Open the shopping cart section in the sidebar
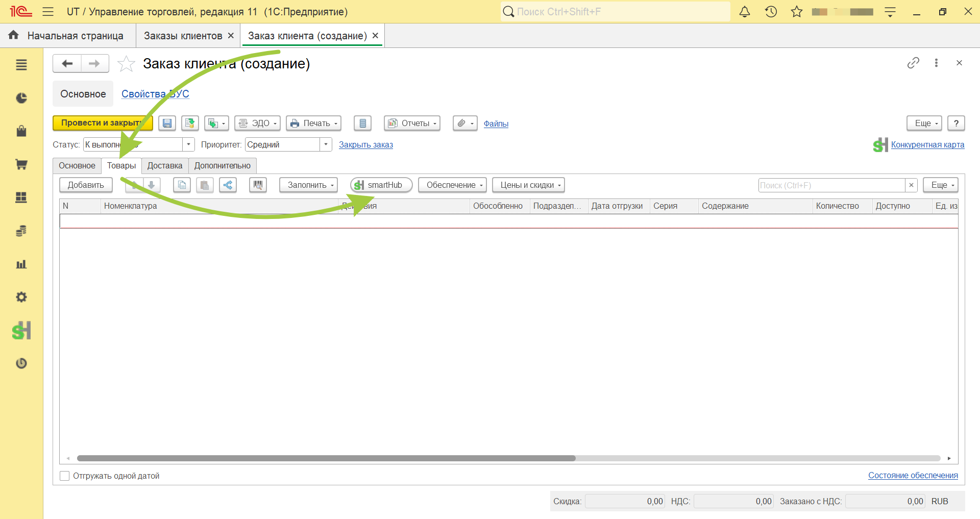Image resolution: width=980 pixels, height=519 pixels. 21,164
